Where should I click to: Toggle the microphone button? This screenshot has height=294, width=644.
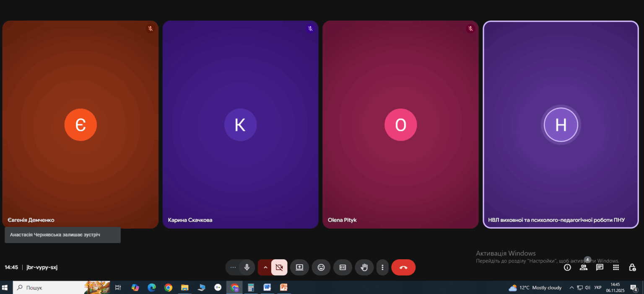tap(247, 267)
